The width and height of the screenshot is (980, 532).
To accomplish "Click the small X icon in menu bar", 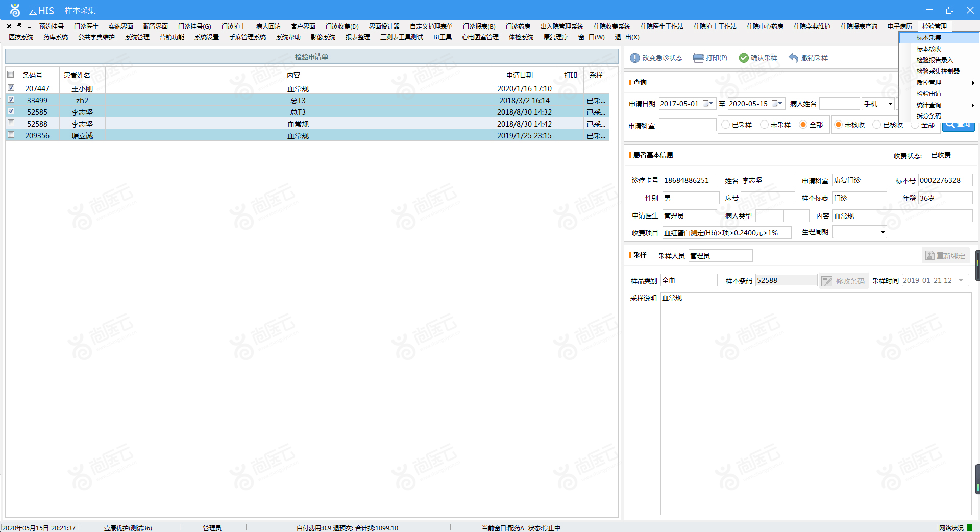I will (x=9, y=26).
